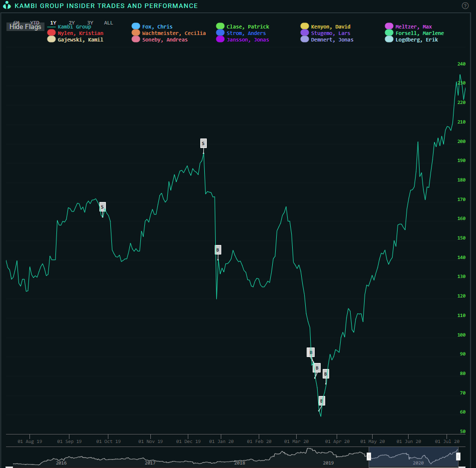Switch to the 3Y time range
The image size is (476, 468).
coord(90,23)
